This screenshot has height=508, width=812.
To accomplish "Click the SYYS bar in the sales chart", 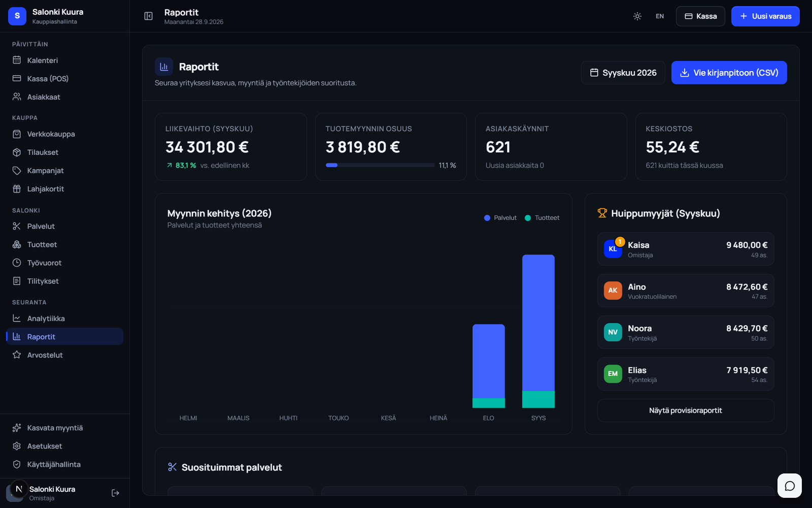I will click(538, 331).
